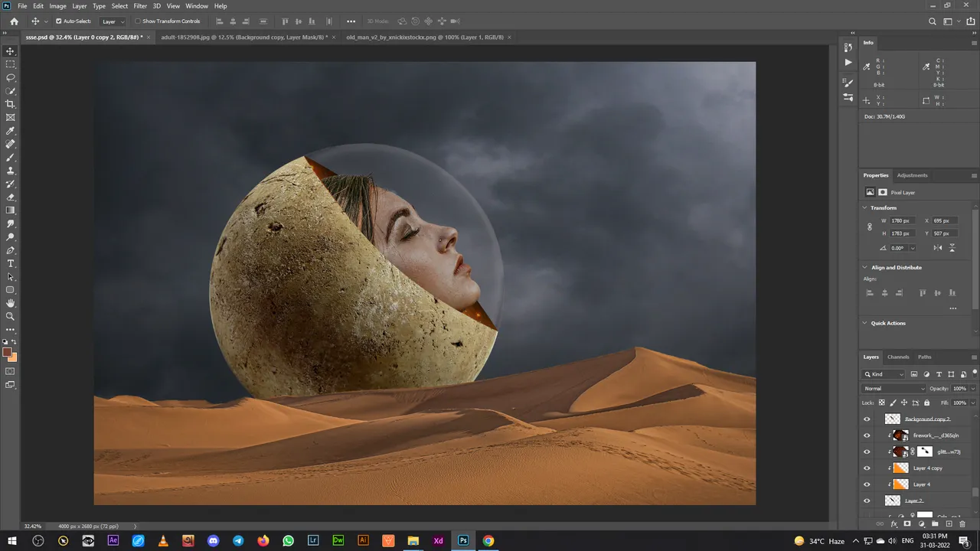Flip horizontal icon in Transform section
The height and width of the screenshot is (551, 980).
pos(938,248)
